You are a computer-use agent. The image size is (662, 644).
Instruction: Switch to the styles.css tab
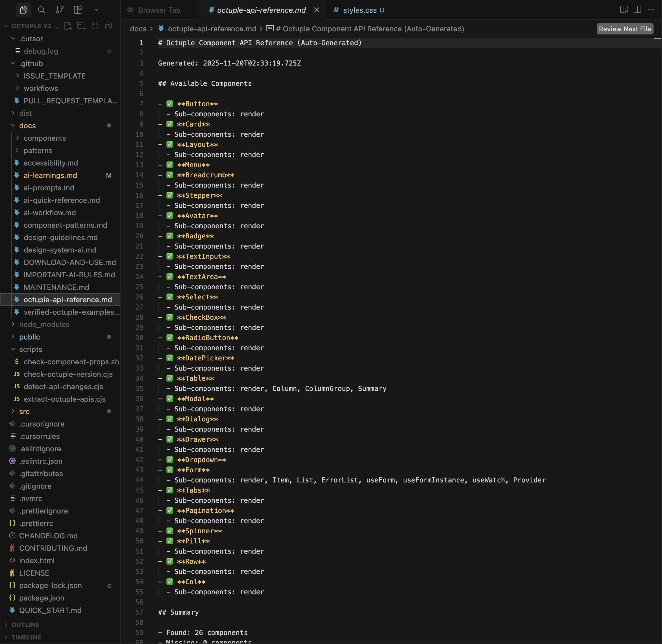(x=360, y=10)
